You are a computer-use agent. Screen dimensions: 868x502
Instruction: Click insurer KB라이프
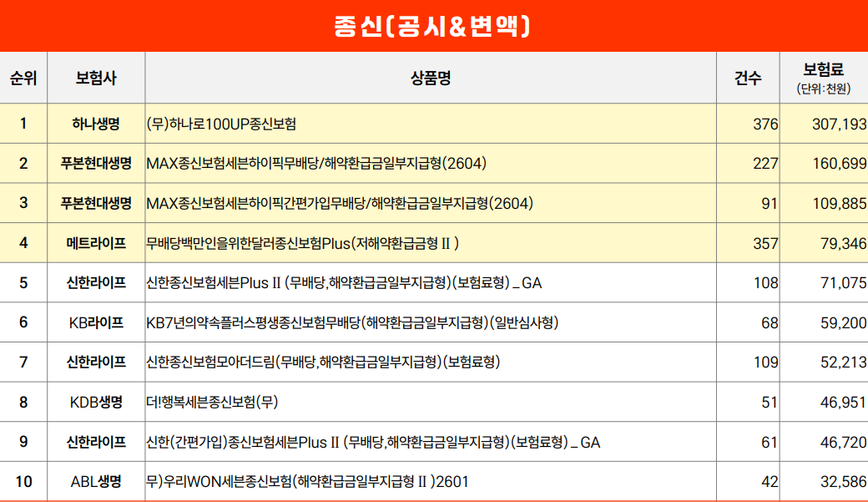click(96, 323)
